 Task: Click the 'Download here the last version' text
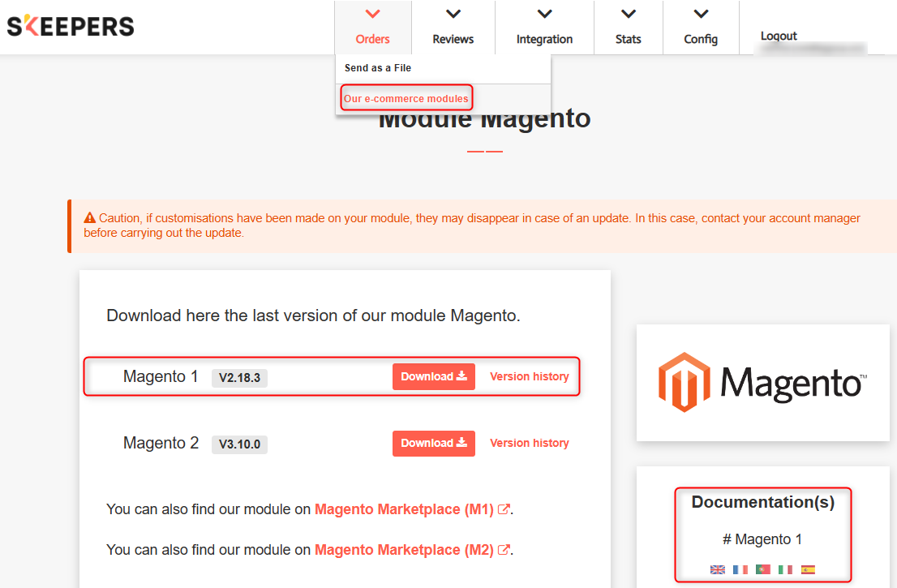click(x=314, y=315)
